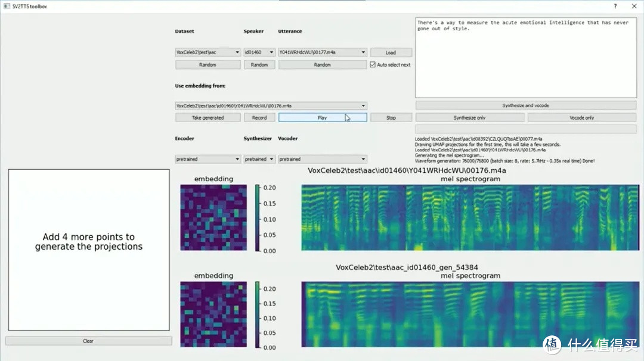The width and height of the screenshot is (644, 361).
Task: Click Random under Speaker
Action: coord(259,65)
